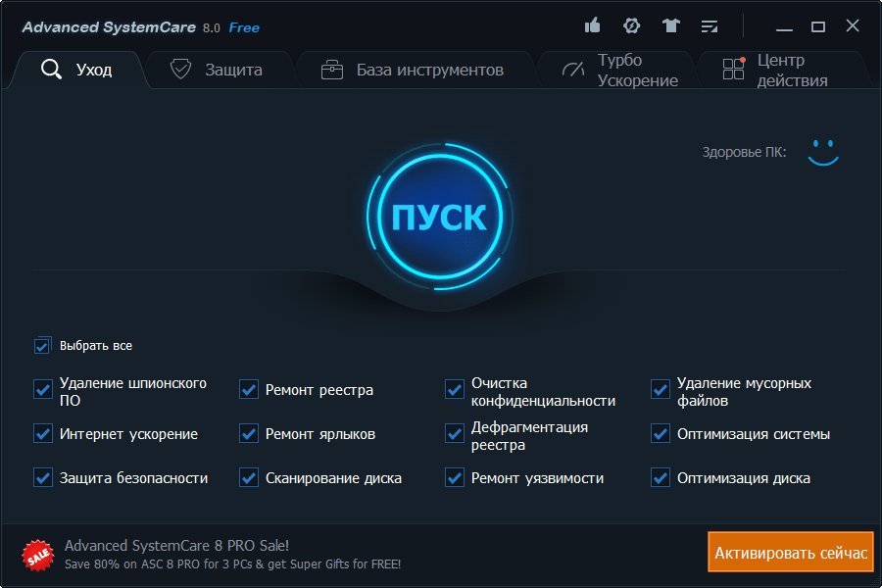Open Advanced SystemCare 8 PRO Sale link

pyautogui.click(x=176, y=545)
